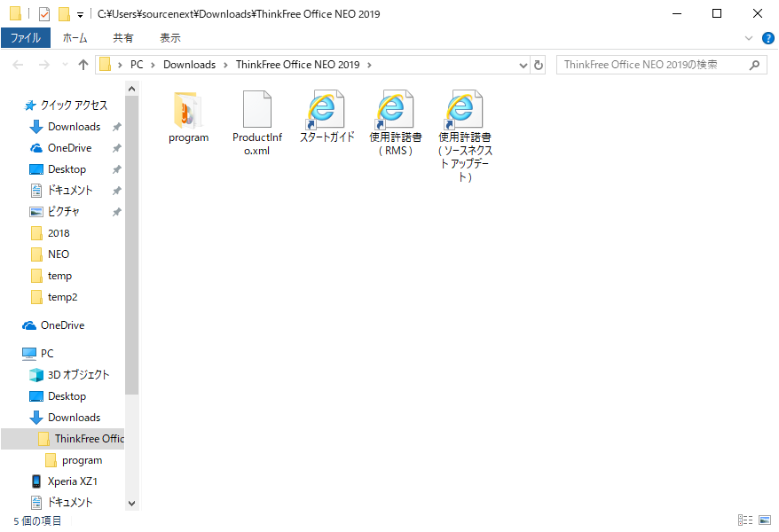The image size is (779, 532).
Task: Click the Help question mark icon
Action: (767, 38)
